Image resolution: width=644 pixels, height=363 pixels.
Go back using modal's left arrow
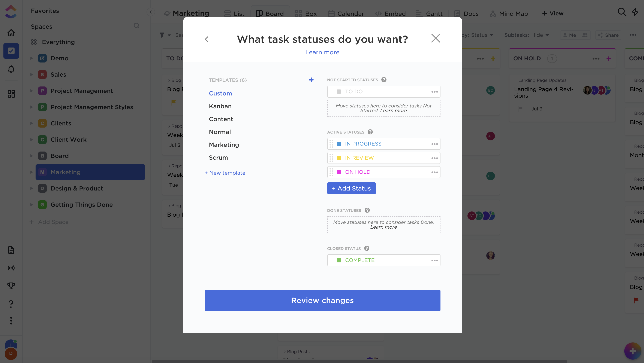(207, 39)
